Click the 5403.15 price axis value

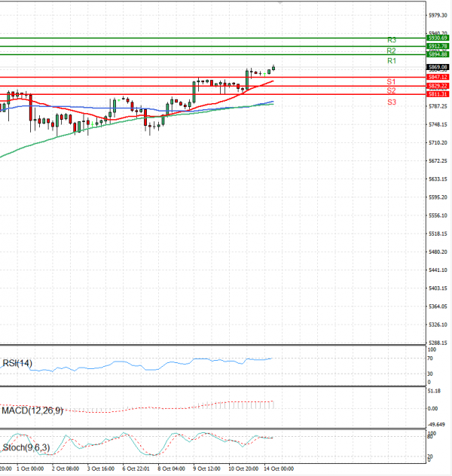point(438,288)
